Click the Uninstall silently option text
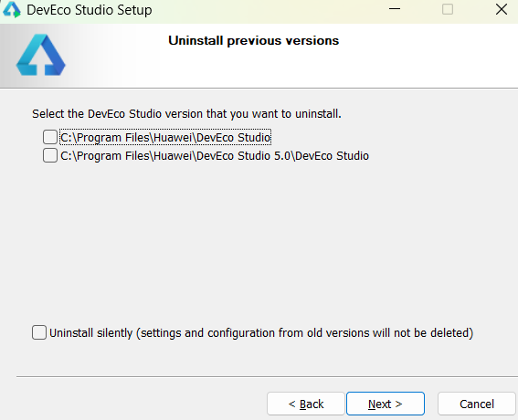Screen dimensions: 518x420 tap(261, 333)
